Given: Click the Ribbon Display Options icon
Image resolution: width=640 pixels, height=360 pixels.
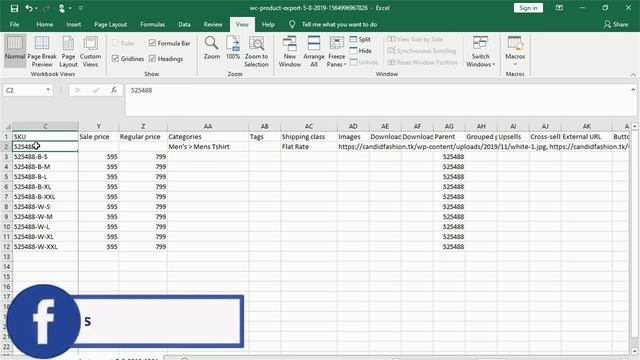Looking at the screenshot, I should click(x=559, y=8).
